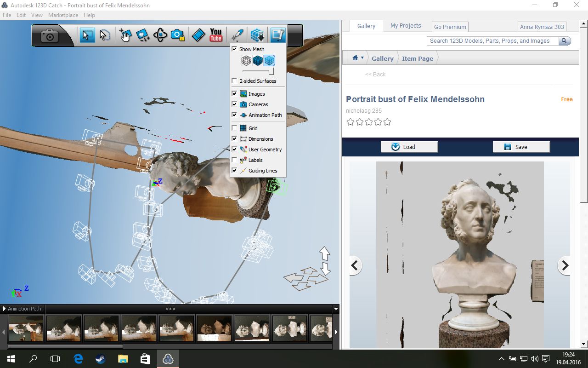Viewport: 588px width, 368px height.
Task: Enable 2-sided Surfaces checkbox
Action: (x=234, y=80)
